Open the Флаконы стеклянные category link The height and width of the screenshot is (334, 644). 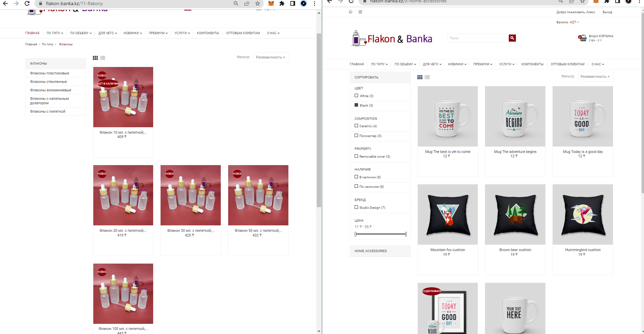(x=48, y=82)
